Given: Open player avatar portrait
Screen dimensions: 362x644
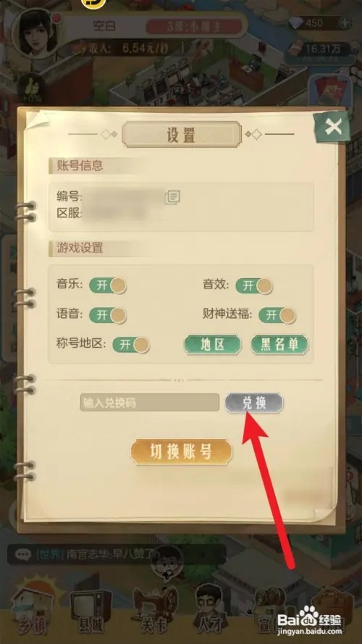Looking at the screenshot, I should pyautogui.click(x=35, y=34).
